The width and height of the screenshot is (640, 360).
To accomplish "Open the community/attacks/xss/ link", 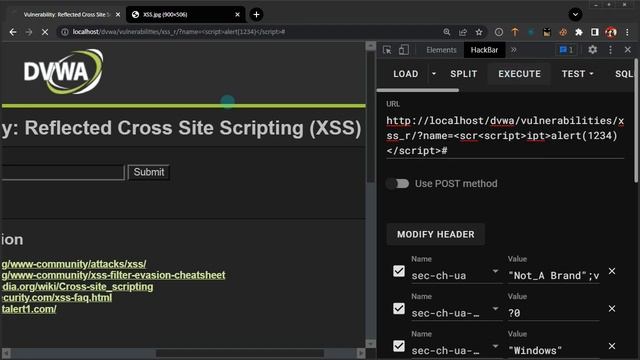I will [x=73, y=264].
